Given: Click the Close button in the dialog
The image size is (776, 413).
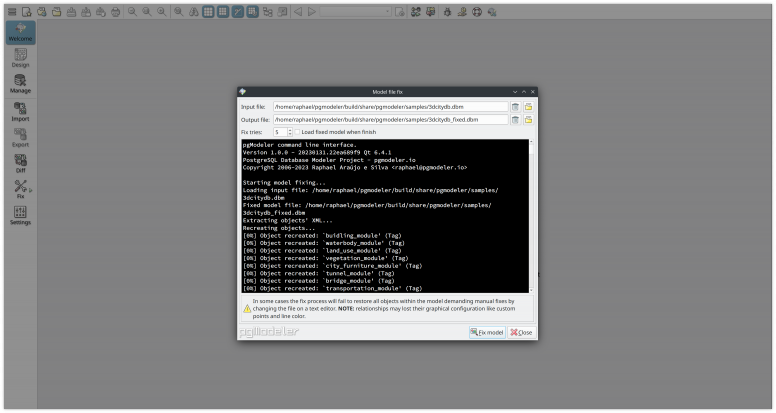Looking at the screenshot, I should 522,332.
